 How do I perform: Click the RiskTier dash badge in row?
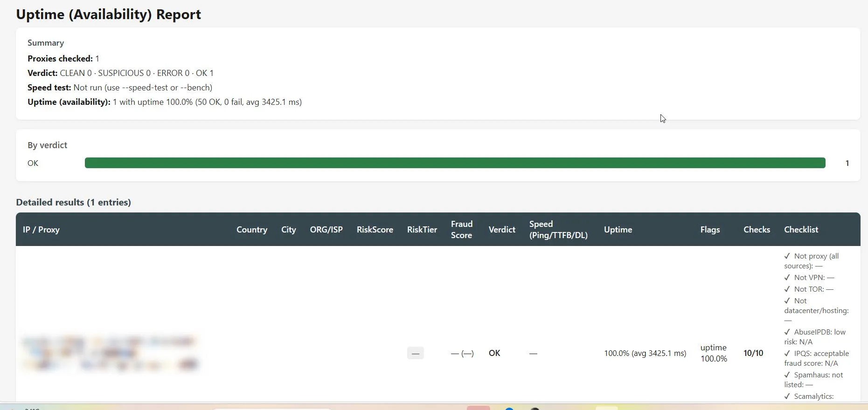click(415, 353)
